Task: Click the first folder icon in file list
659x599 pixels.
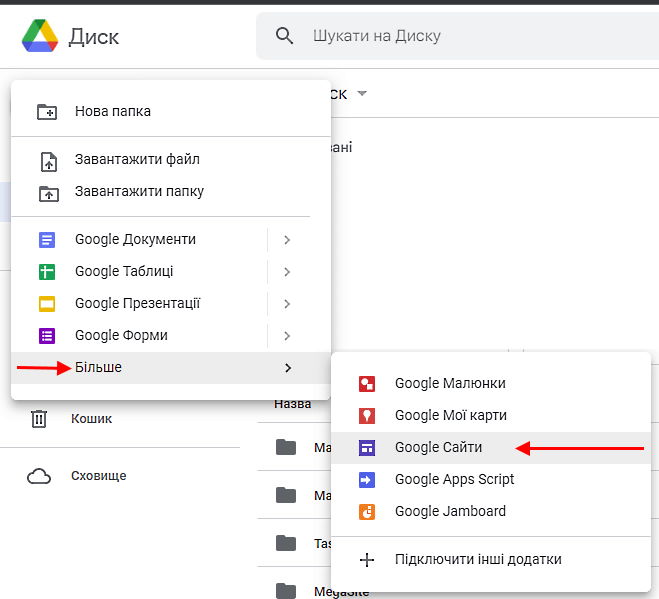Action: [x=286, y=447]
